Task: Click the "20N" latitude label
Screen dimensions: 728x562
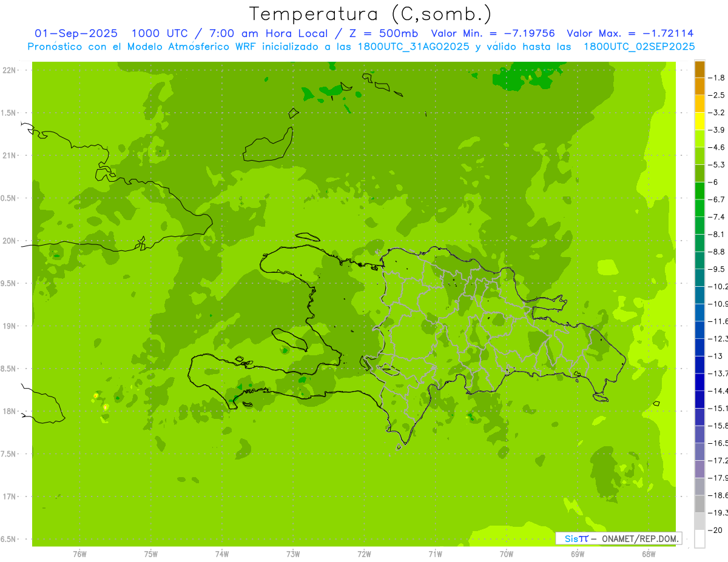Action: pos(8,241)
